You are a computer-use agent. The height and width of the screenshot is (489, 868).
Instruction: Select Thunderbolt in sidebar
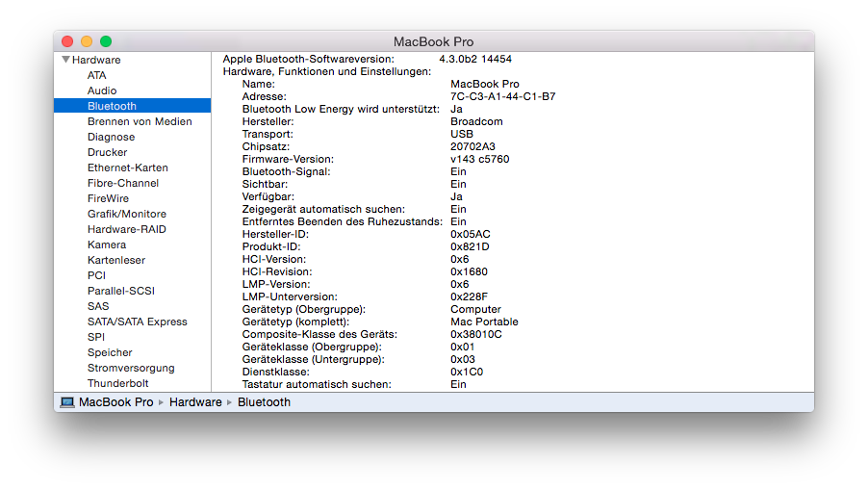tap(118, 383)
